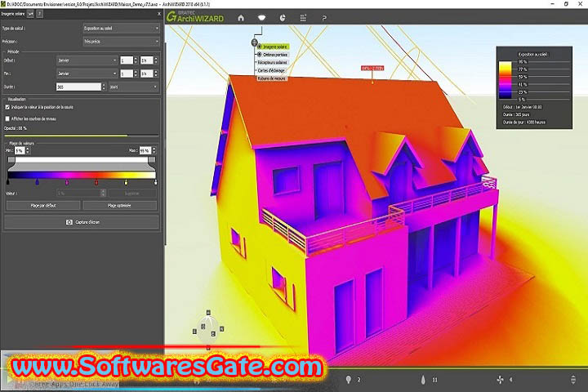Click the red value label above the roof
Viewport: 588px width, 392px height.
pyautogui.click(x=372, y=69)
